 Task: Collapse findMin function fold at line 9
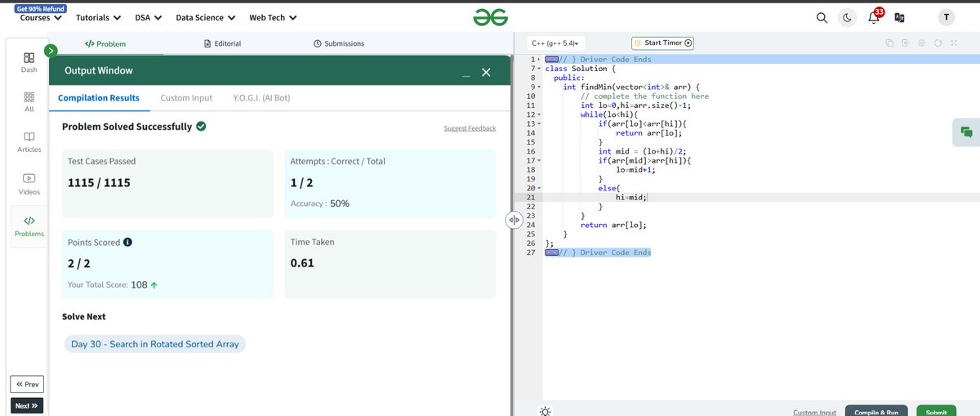click(539, 87)
